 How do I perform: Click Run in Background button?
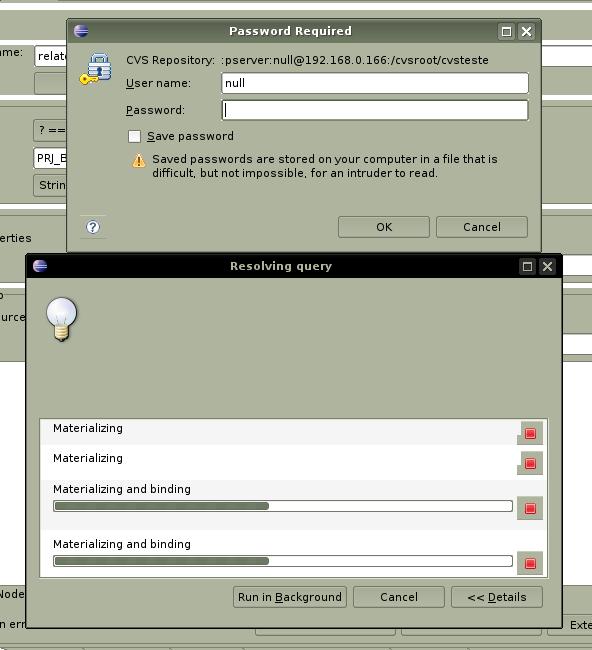click(x=290, y=597)
